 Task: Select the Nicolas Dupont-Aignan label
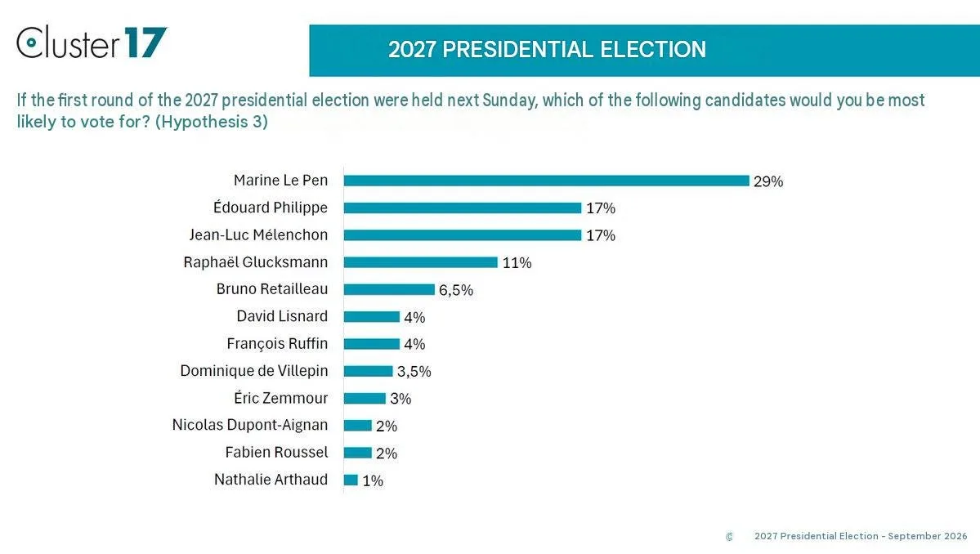(250, 426)
